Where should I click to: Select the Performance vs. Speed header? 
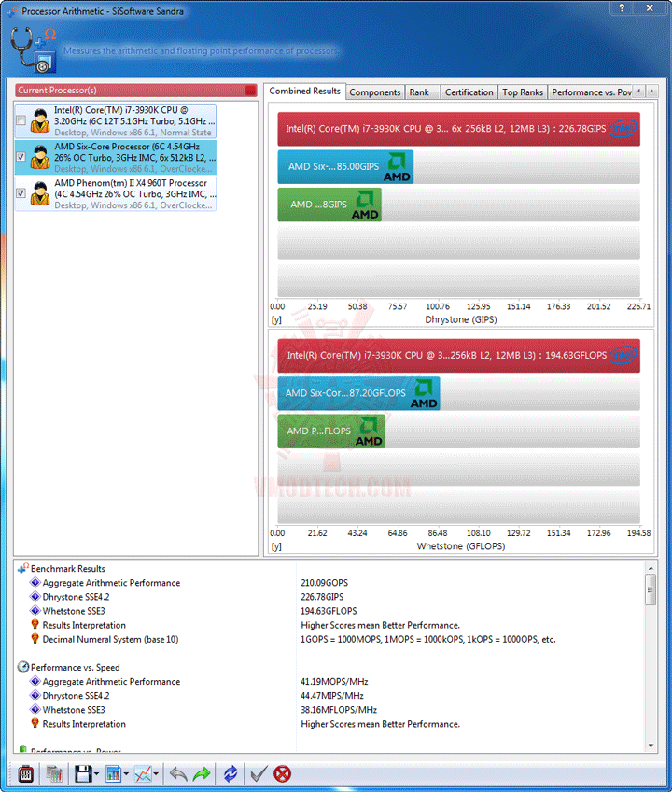coord(76,668)
